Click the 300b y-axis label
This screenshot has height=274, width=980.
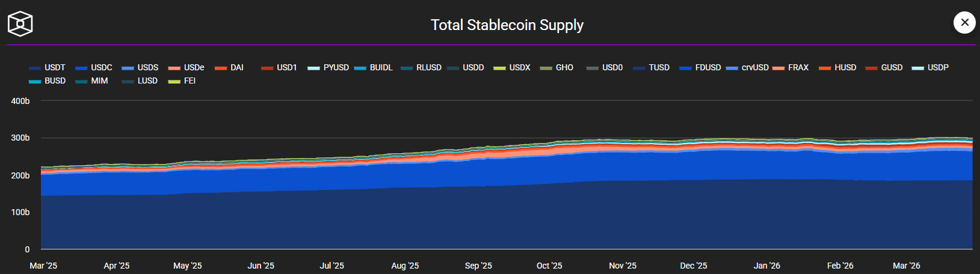(20, 138)
